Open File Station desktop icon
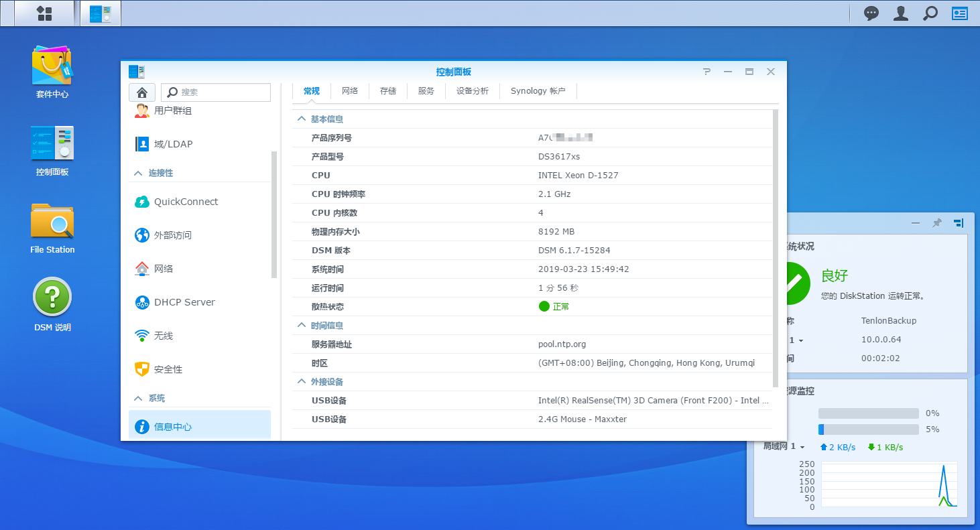980x530 pixels. click(52, 220)
